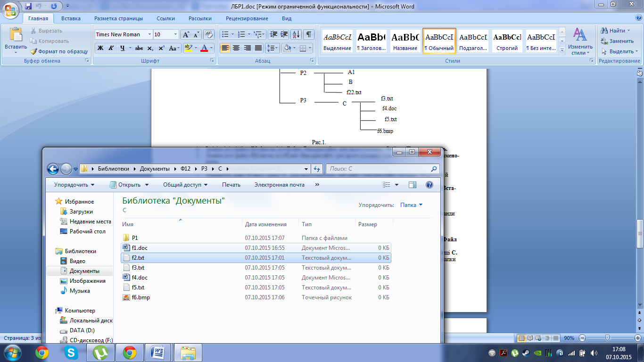Switch to the Вставка ribbon tab
Image resolution: width=644 pixels, height=362 pixels.
71,18
